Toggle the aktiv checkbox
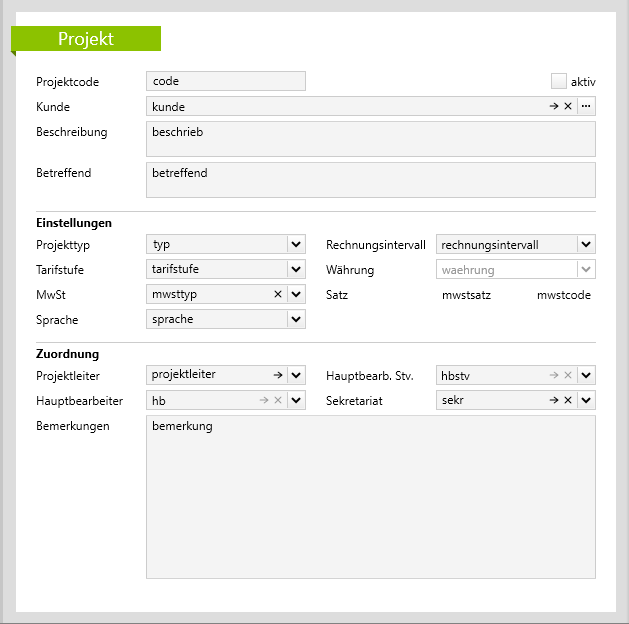The height and width of the screenshot is (624, 629). click(559, 81)
